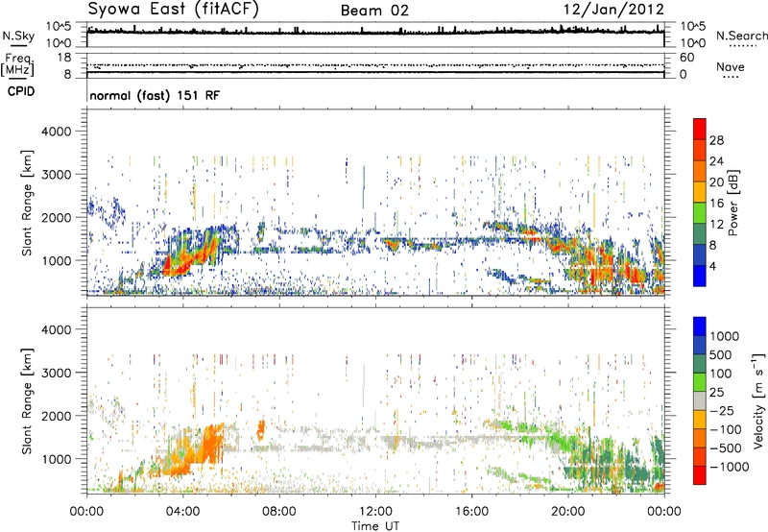Viewport: 768px width, 532px height.
Task: Select the 'normal (fast) 151 RF' text
Action: tap(155, 95)
